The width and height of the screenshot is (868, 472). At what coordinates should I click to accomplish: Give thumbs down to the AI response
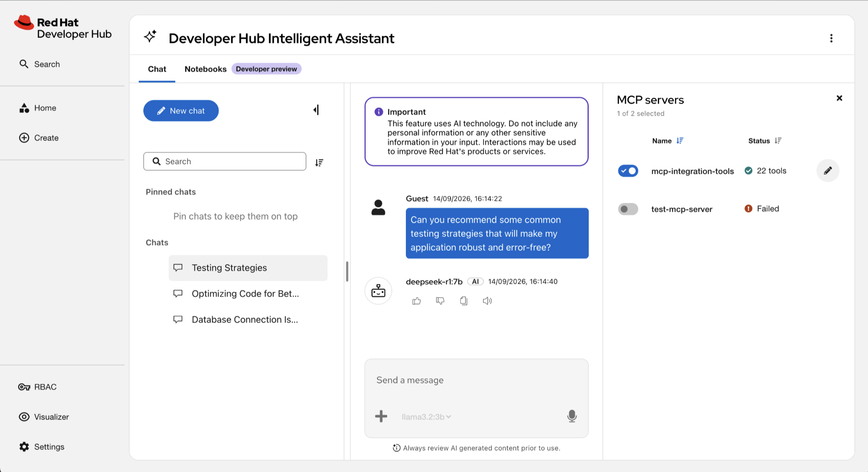(x=440, y=301)
